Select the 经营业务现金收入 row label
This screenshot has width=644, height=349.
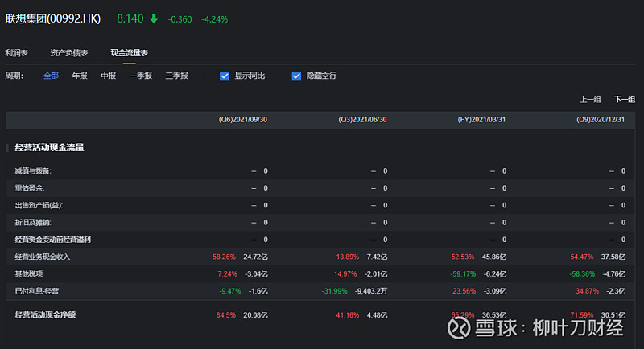pos(43,257)
